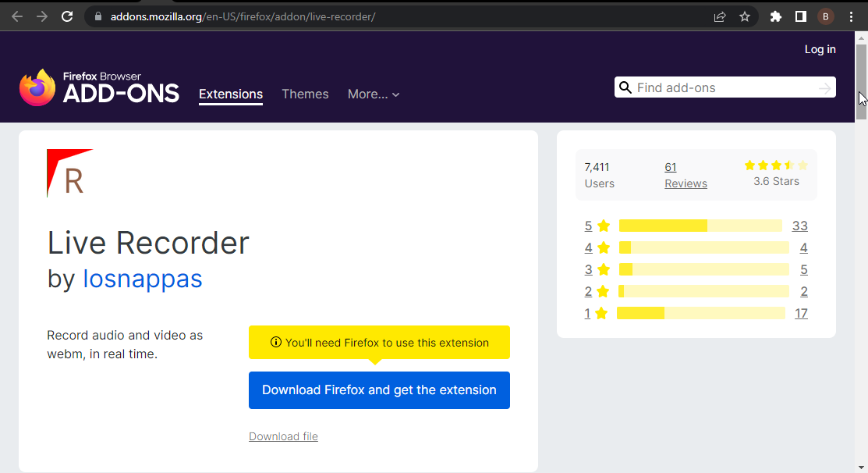Click the 1-star rating bar
This screenshot has height=473, width=868.
click(701, 313)
